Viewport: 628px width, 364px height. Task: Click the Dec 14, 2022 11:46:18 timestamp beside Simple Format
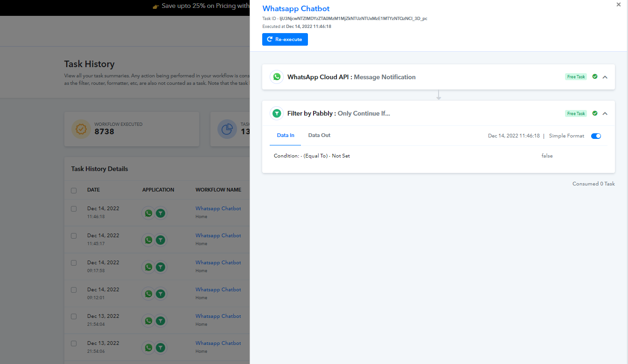[x=514, y=136]
